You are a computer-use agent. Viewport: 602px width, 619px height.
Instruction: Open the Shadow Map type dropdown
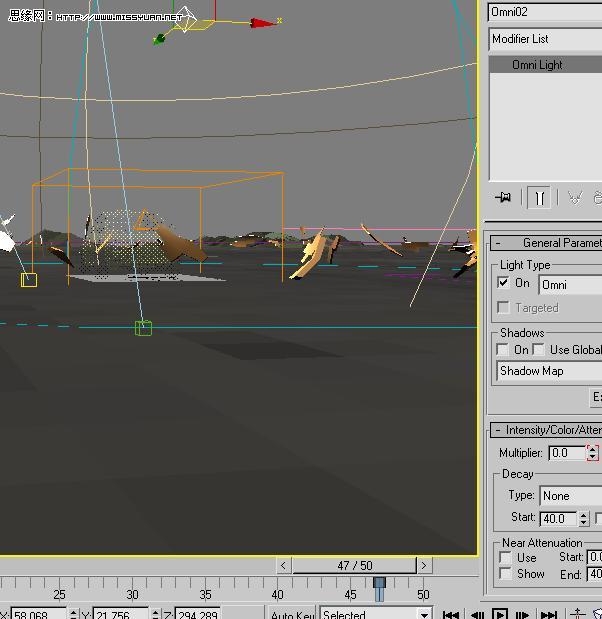[x=549, y=371]
